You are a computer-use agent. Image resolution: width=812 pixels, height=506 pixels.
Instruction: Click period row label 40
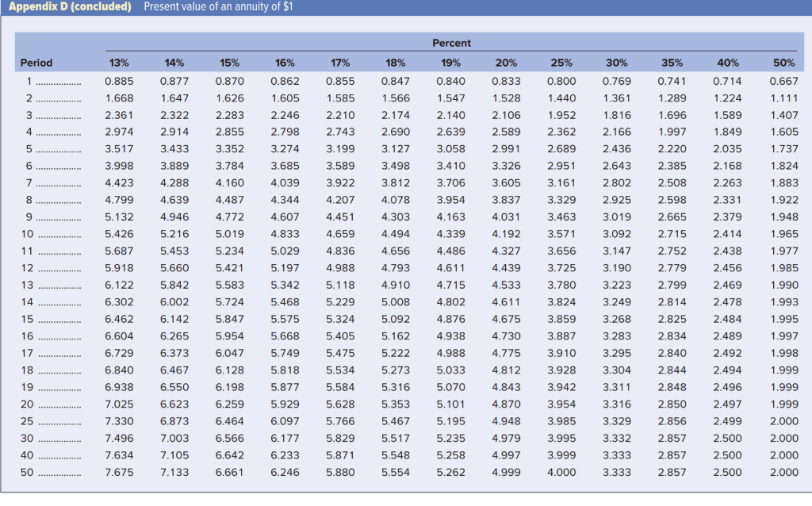click(x=27, y=456)
